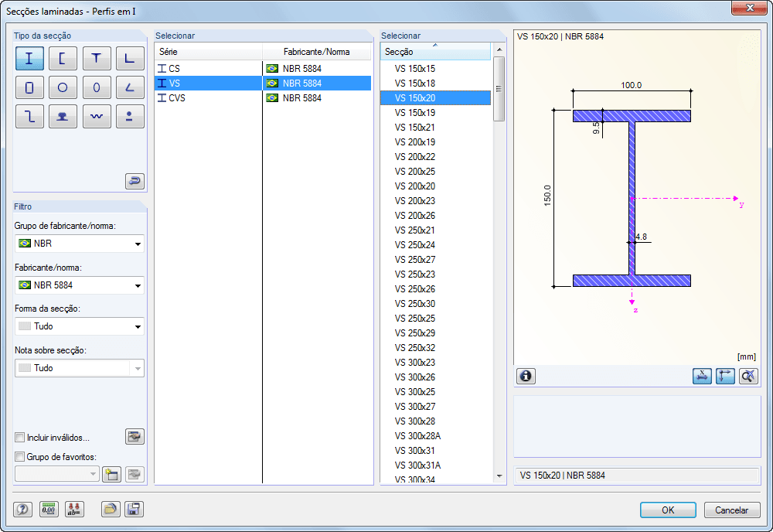Toggle principal axes display icon
Image resolution: width=773 pixels, height=532 pixels.
pyautogui.click(x=725, y=377)
